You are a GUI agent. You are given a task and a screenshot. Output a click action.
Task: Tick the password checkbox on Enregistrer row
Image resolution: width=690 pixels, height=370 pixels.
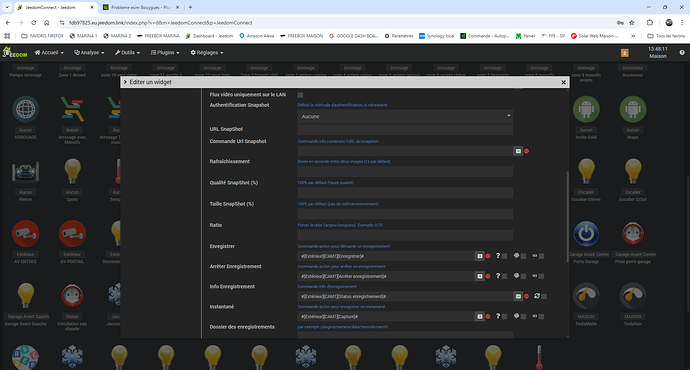541,256
